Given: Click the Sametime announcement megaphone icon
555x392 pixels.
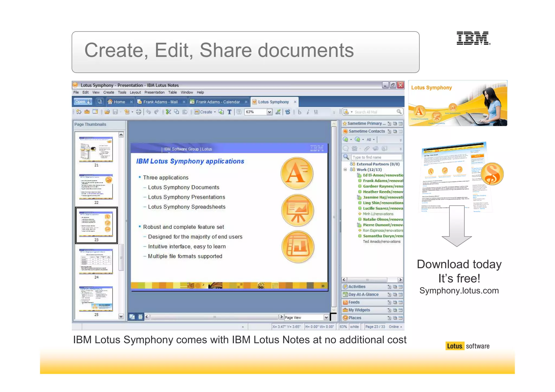Looking at the screenshot, I should tap(375, 148).
